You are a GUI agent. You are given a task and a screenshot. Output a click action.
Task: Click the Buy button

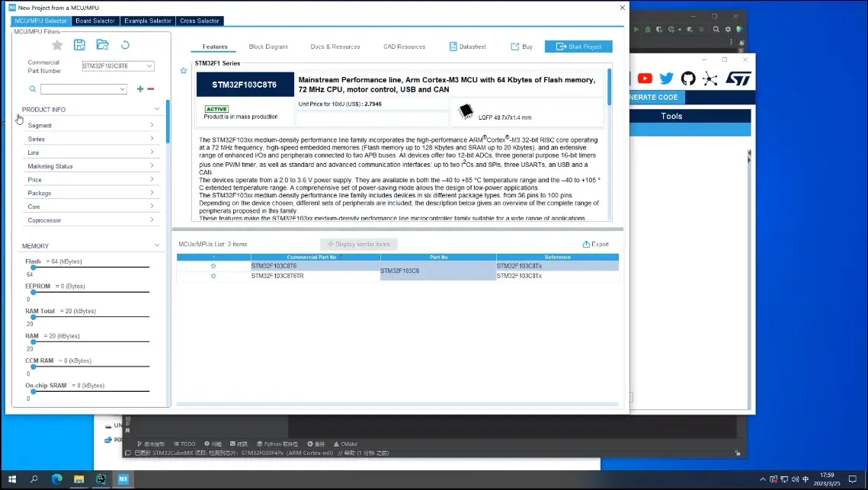(521, 46)
